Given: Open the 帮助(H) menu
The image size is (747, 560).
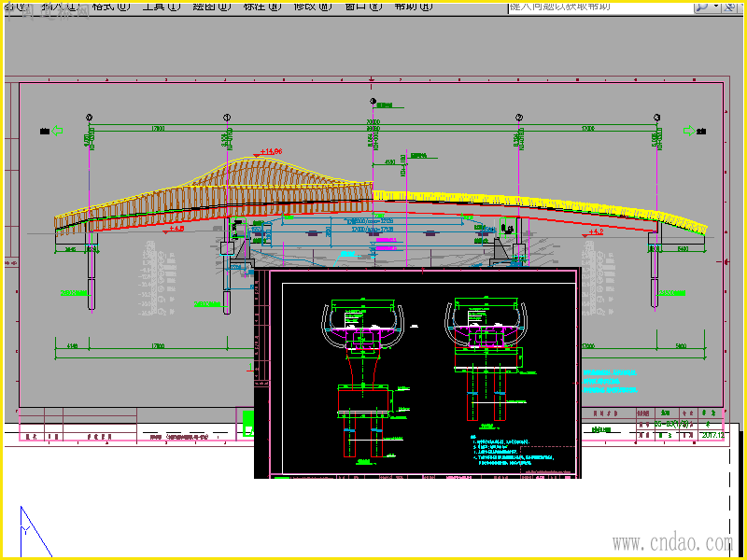Looking at the screenshot, I should point(414,7).
